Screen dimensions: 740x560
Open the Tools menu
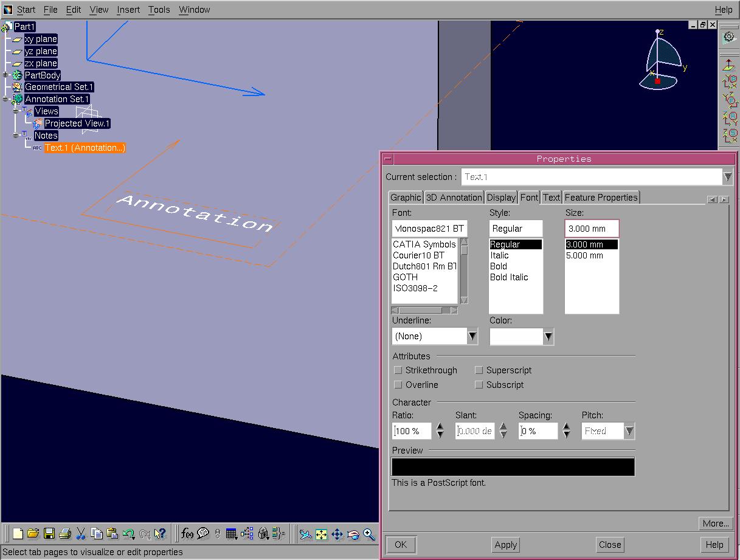click(x=159, y=10)
